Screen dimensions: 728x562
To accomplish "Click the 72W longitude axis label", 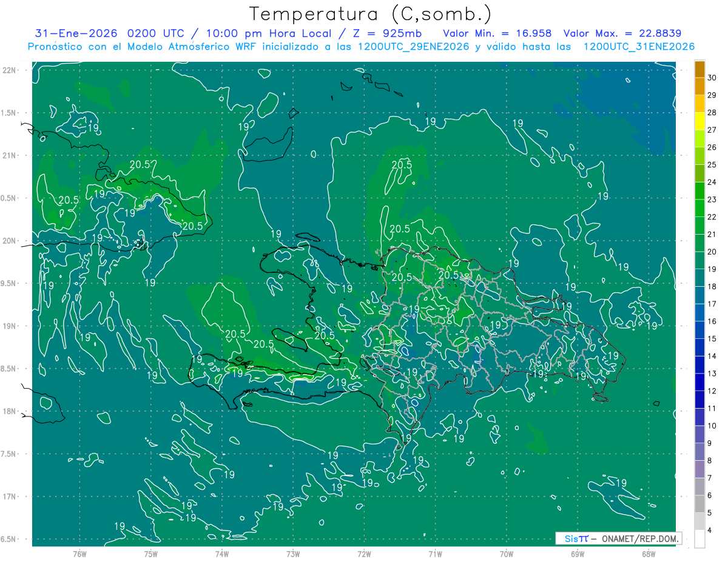I will coord(364,554).
